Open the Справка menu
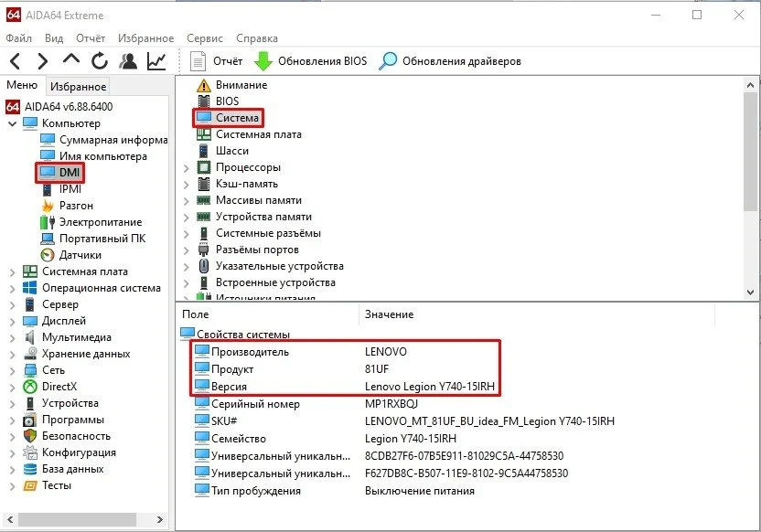761x532 pixels. 257,38
